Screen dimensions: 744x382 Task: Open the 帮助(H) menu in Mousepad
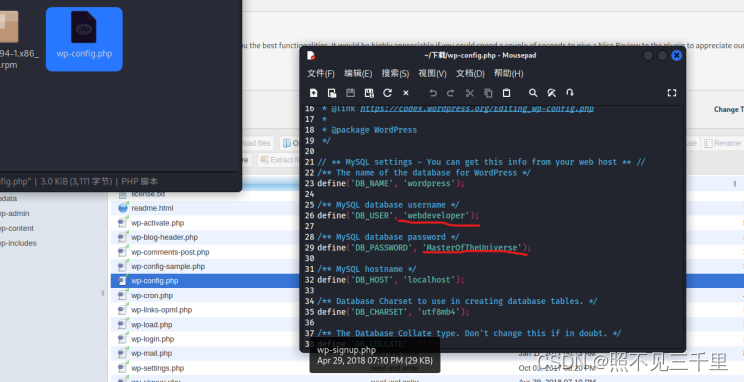click(x=509, y=74)
